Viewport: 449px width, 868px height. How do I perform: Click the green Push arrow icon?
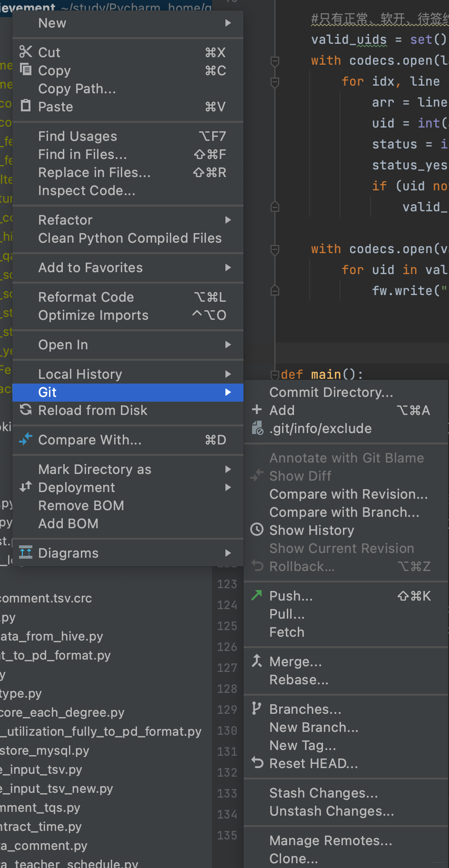(x=257, y=595)
